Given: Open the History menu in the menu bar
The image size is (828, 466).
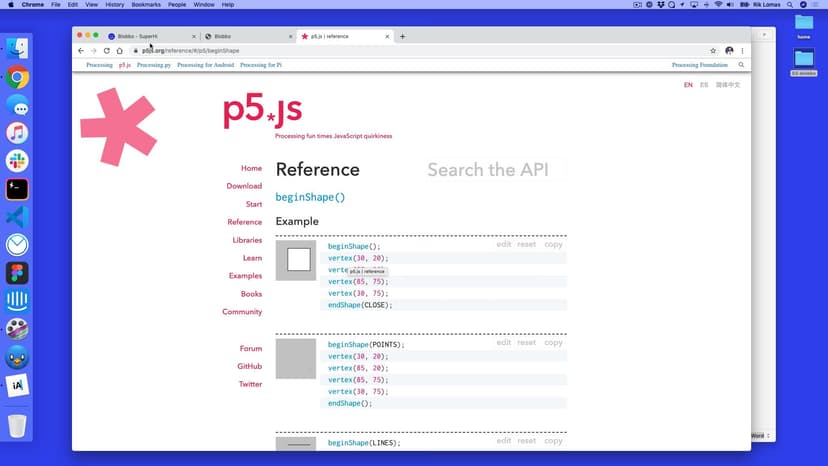Looking at the screenshot, I should coord(114,5).
